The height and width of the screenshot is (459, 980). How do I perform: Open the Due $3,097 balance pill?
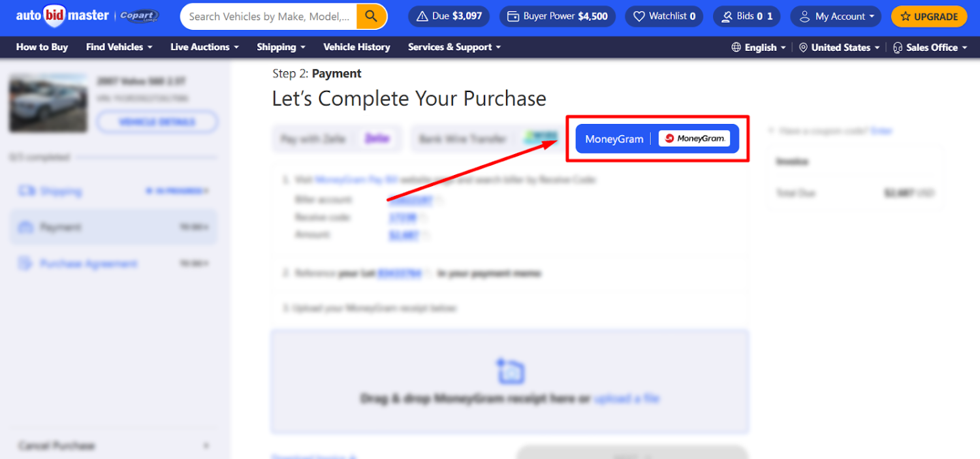[x=450, y=16]
